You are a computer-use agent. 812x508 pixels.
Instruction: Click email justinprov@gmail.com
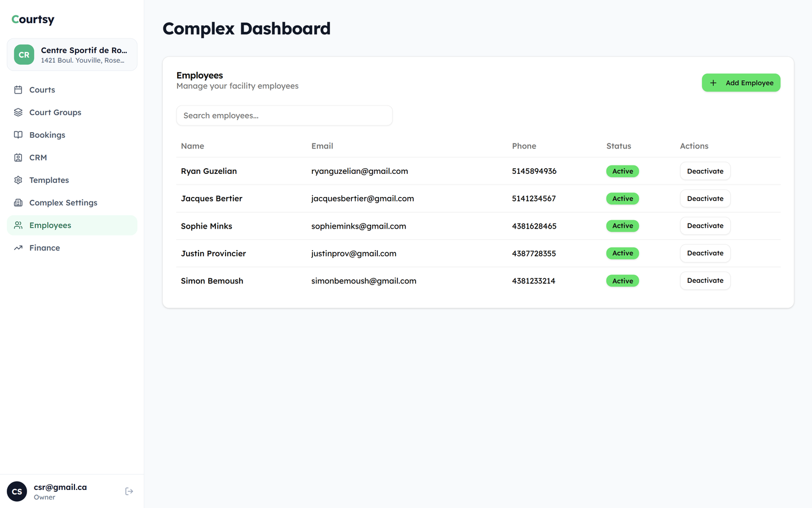tap(354, 253)
